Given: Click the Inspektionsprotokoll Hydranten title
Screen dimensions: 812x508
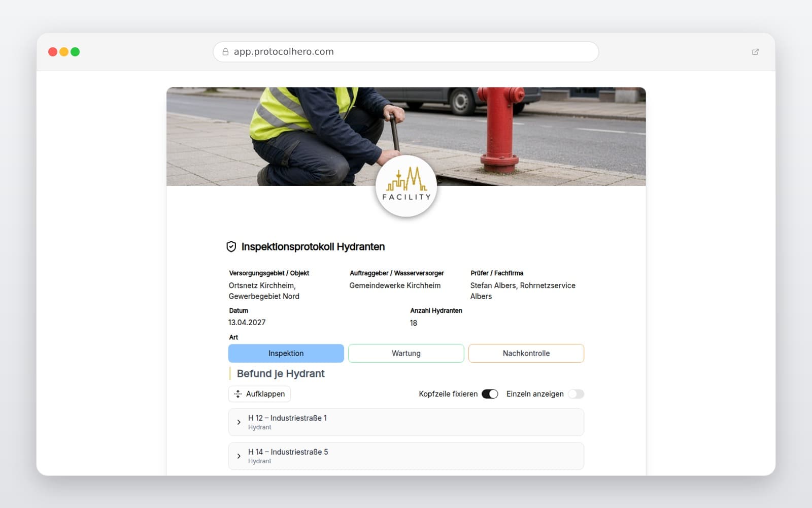Looking at the screenshot, I should click(x=313, y=247).
